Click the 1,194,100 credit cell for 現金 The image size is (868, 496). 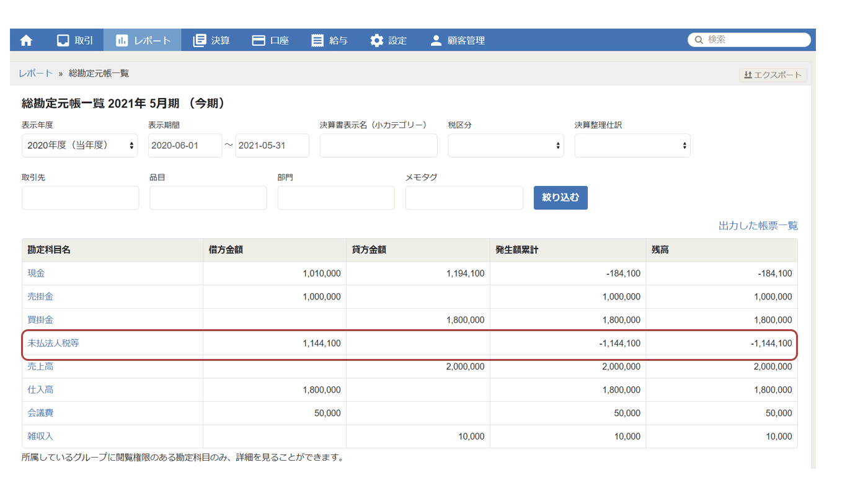tap(418, 273)
